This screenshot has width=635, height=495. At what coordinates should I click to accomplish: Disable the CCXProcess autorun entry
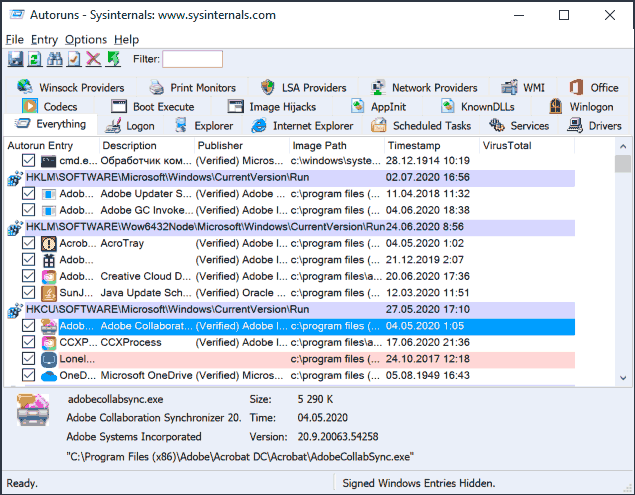[x=28, y=342]
